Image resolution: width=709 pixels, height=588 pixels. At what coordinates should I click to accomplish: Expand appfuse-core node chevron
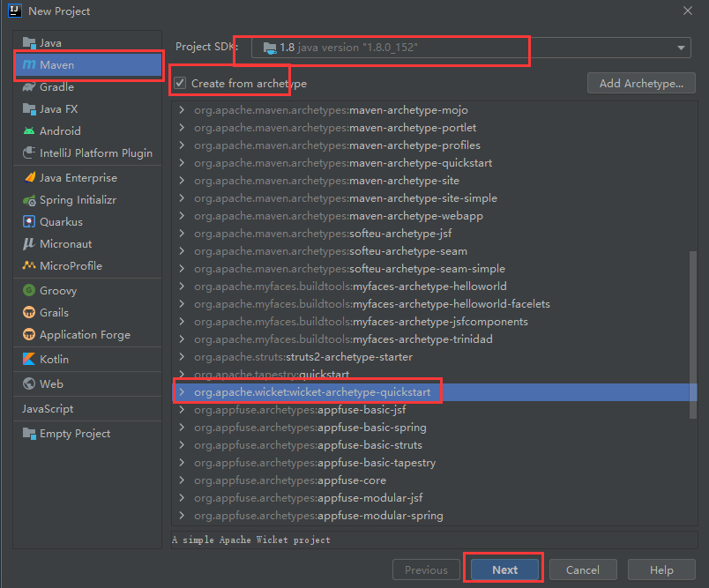182,480
